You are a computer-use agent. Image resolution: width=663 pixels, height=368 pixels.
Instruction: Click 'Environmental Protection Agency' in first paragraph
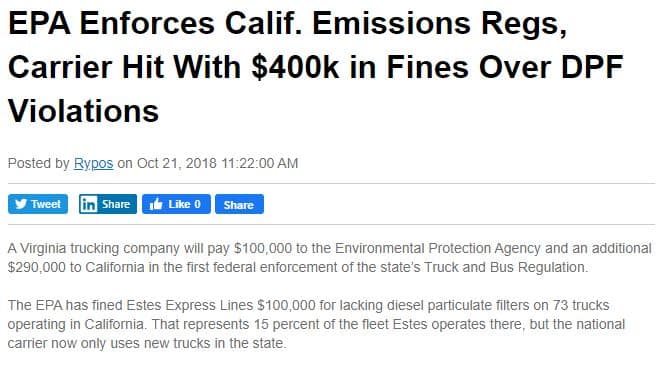437,248
